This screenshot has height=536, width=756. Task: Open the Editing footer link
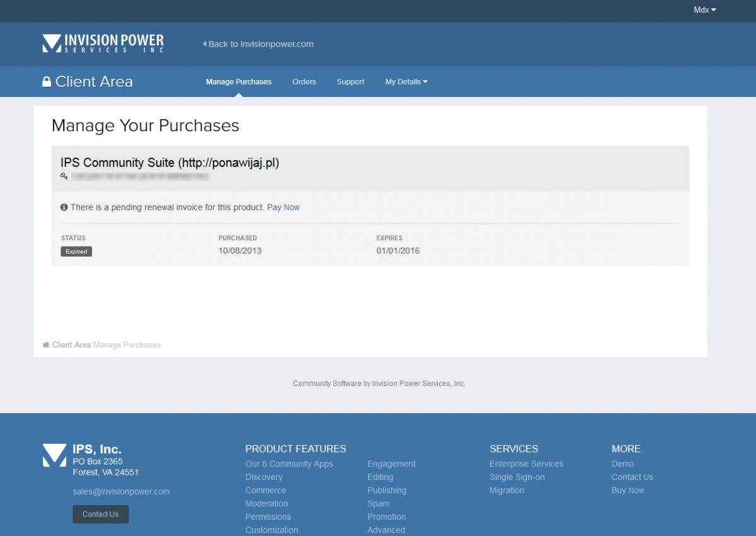tap(381, 477)
